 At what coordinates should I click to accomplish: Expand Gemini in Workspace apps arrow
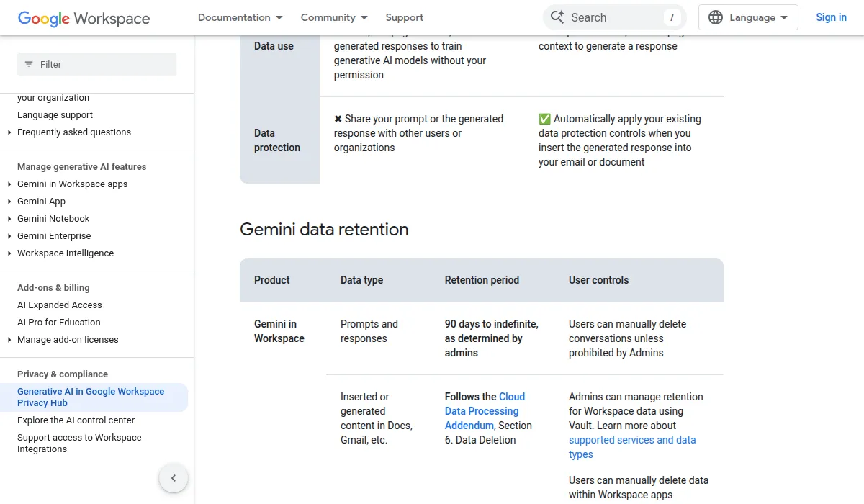pyautogui.click(x=9, y=184)
